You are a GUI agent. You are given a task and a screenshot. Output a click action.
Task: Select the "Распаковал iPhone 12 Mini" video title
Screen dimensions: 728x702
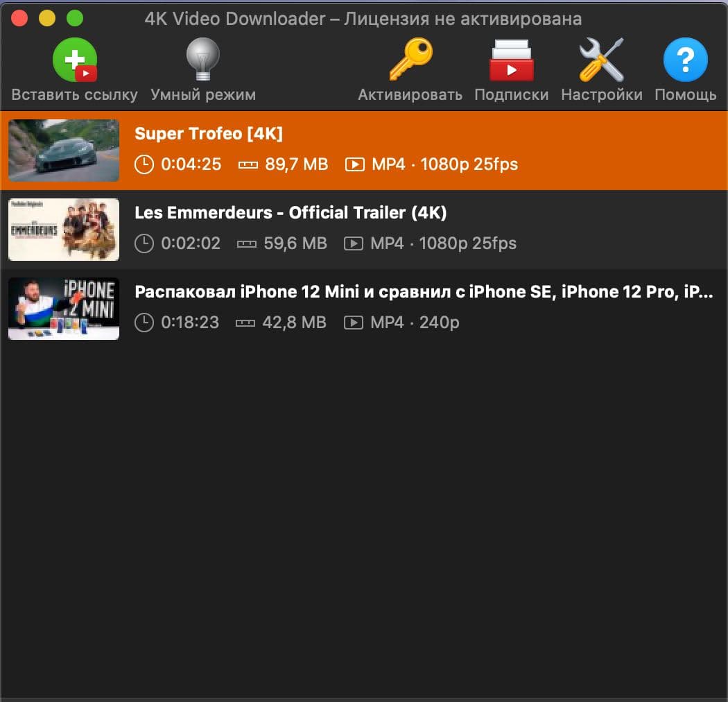point(424,292)
